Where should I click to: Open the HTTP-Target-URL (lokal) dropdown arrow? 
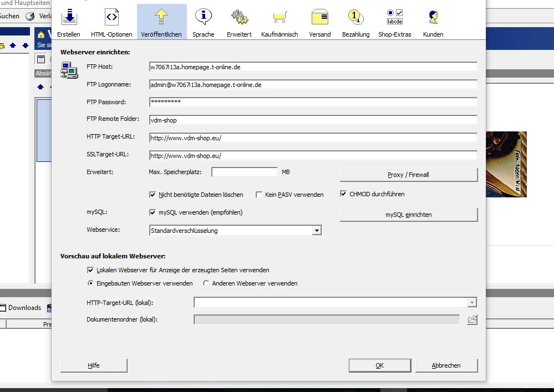click(x=472, y=303)
